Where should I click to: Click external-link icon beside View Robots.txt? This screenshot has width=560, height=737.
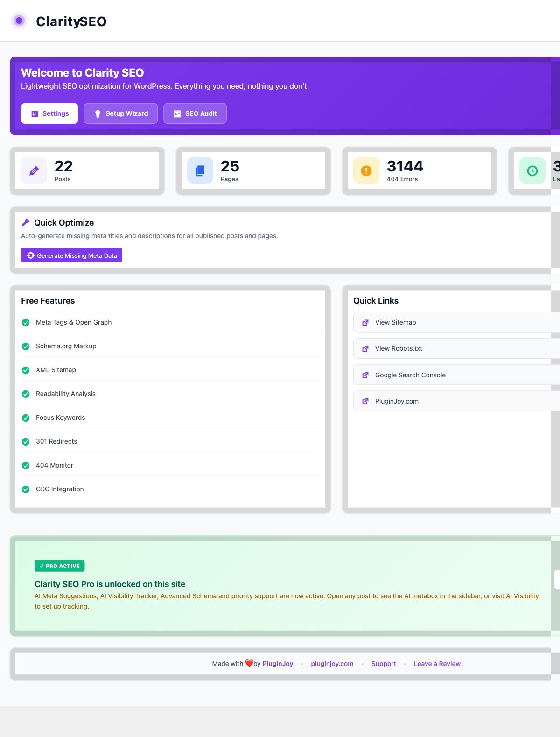click(365, 349)
